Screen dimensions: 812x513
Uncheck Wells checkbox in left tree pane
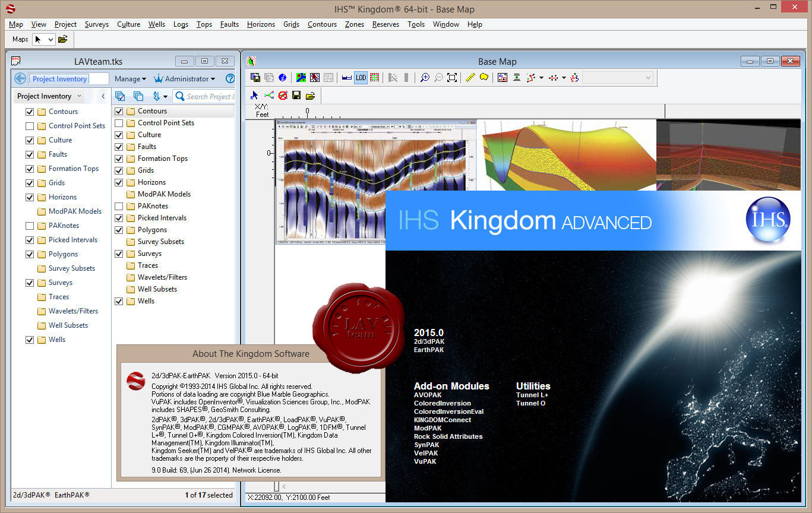(x=30, y=340)
